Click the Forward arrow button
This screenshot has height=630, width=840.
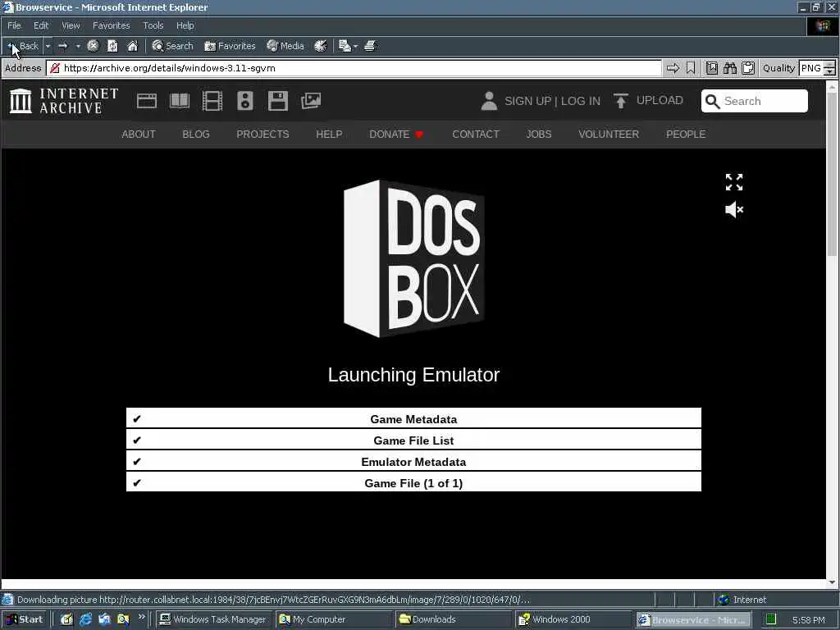[x=62, y=46]
